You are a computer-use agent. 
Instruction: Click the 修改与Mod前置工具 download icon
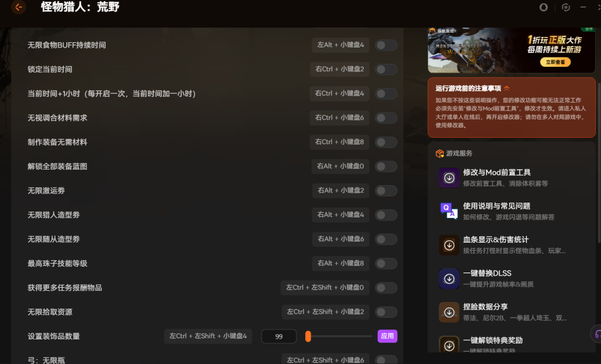coord(449,178)
